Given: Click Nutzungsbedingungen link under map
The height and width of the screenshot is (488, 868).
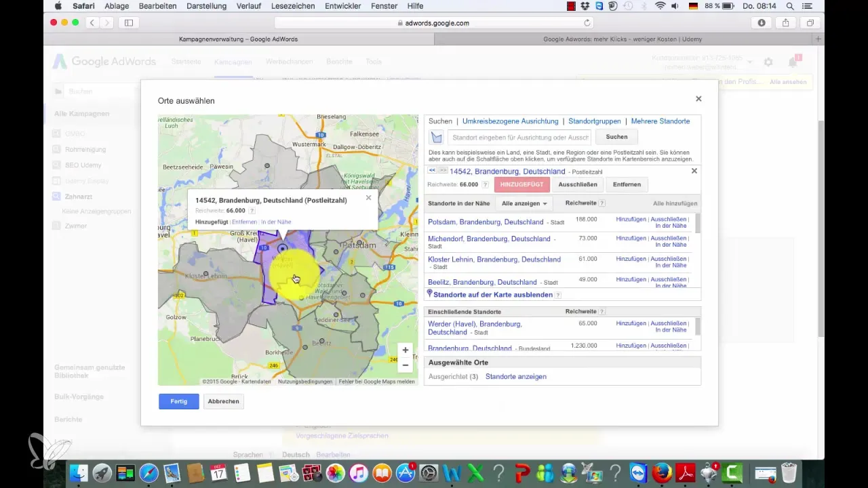Looking at the screenshot, I should 305,382.
